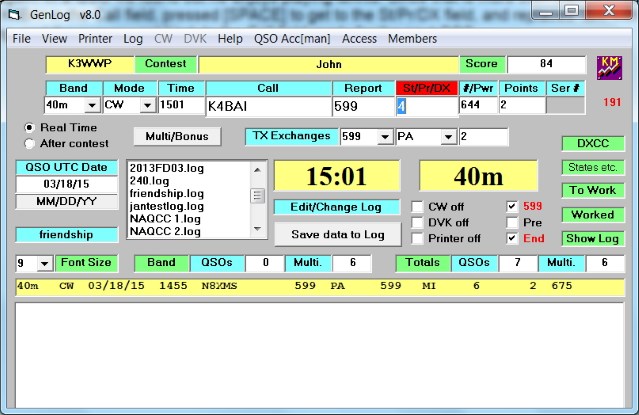Expand the Band dropdown showing 40m

point(92,106)
